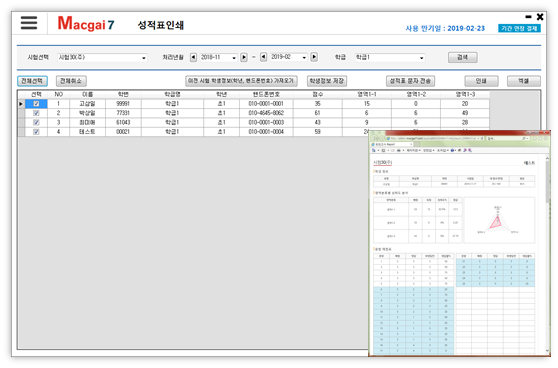Image resolution: width=558 pixels, height=368 pixels.
Task: Click the Macgai7 logo
Action: tap(86, 23)
